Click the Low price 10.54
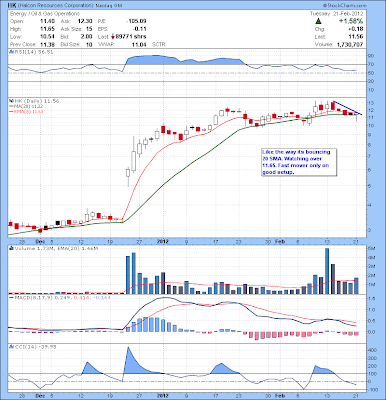Viewport: 386px width, 400px height. (47, 37)
